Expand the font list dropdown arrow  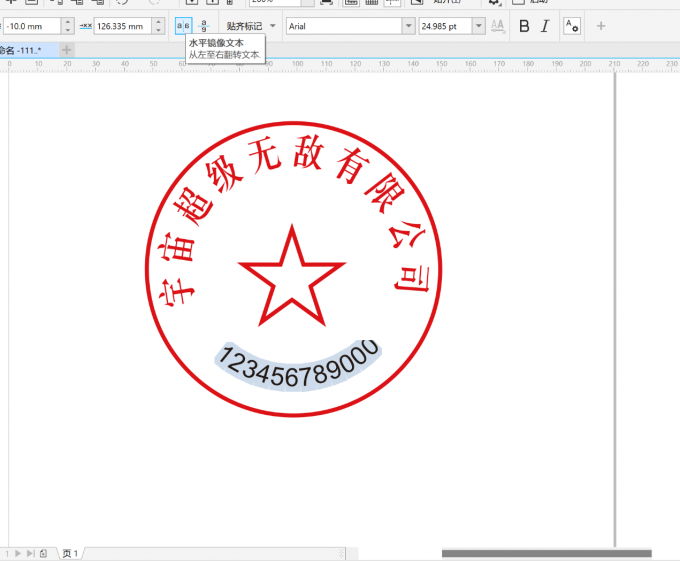[x=408, y=26]
